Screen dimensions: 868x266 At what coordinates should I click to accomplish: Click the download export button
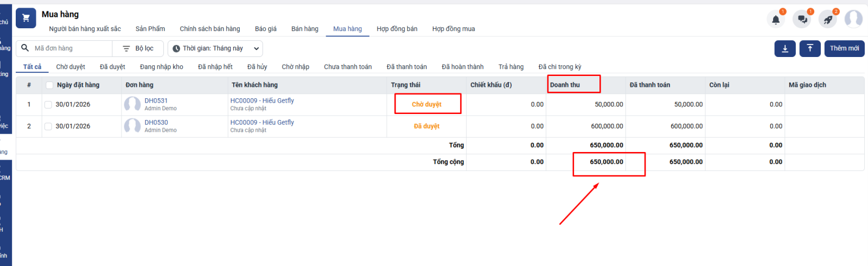pyautogui.click(x=785, y=48)
